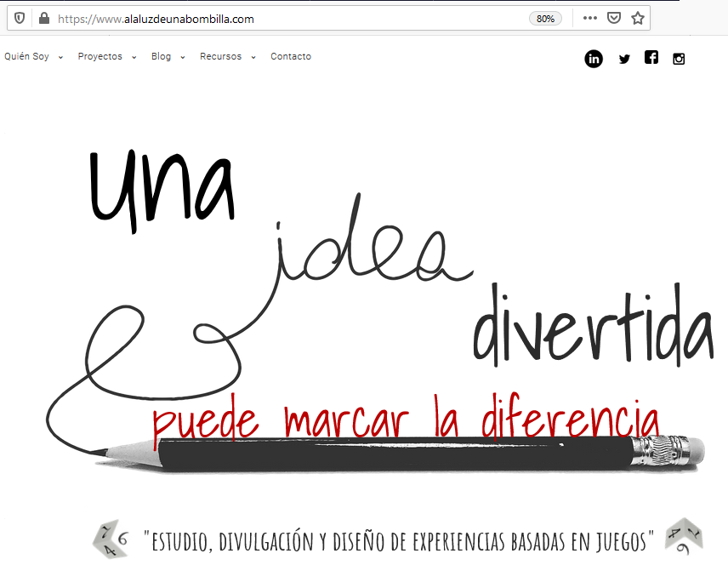The image size is (728, 565).
Task: Open page actions three-dot menu
Action: tap(589, 18)
